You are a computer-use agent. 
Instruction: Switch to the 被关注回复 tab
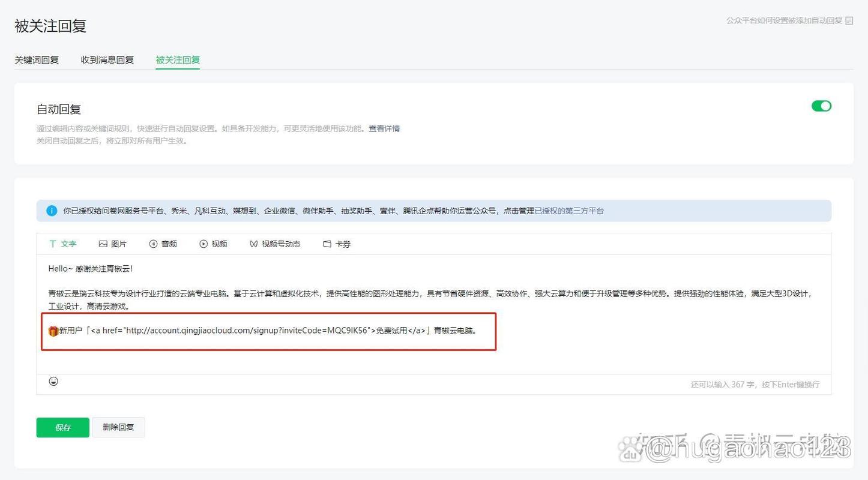(x=176, y=59)
